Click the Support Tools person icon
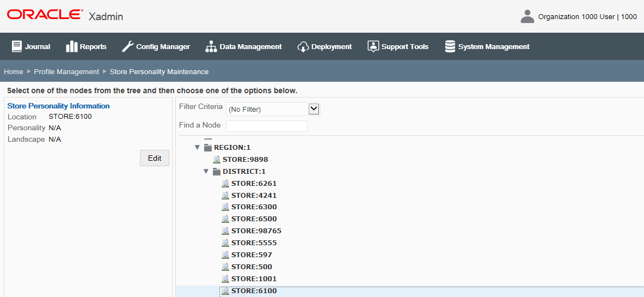Image resolution: width=644 pixels, height=297 pixels. coord(373,46)
